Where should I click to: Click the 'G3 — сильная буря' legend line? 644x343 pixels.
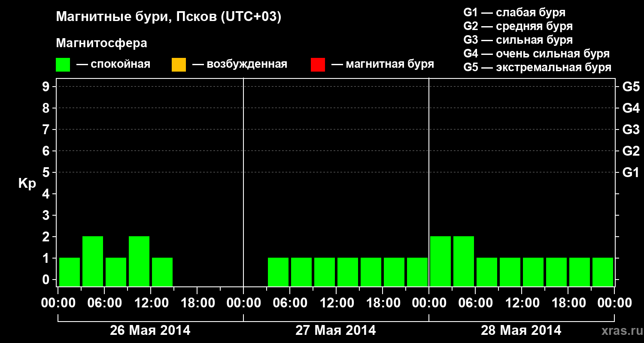pyautogui.click(x=518, y=40)
